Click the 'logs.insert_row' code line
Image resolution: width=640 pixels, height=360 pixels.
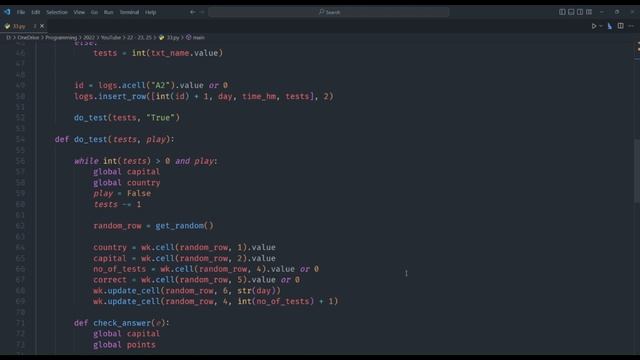(x=204, y=96)
